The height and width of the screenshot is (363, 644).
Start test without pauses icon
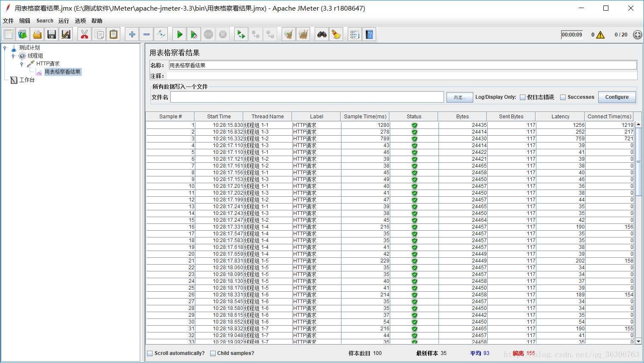pos(194,34)
